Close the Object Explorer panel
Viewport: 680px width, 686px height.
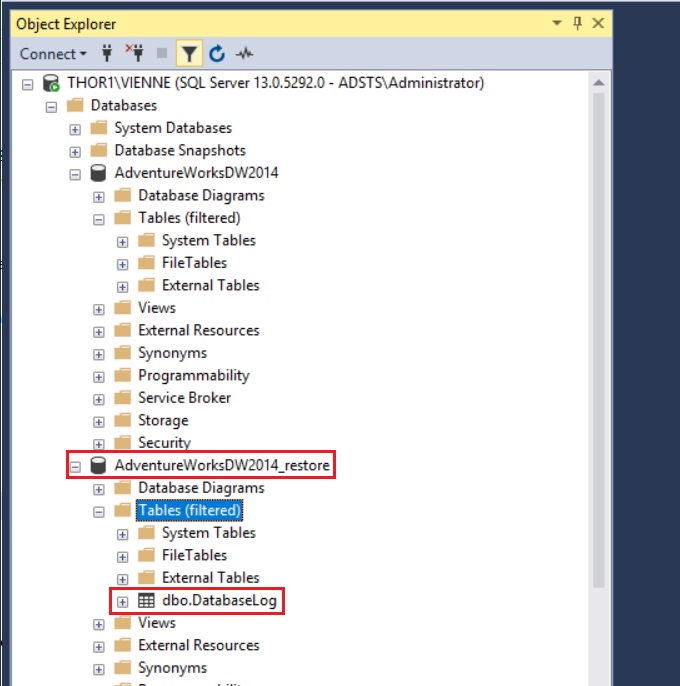(x=598, y=23)
